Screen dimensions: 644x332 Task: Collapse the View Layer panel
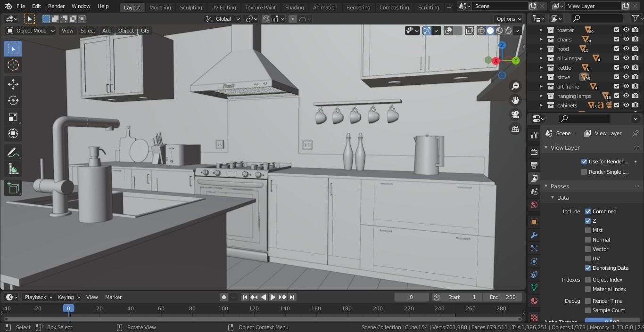(546, 147)
